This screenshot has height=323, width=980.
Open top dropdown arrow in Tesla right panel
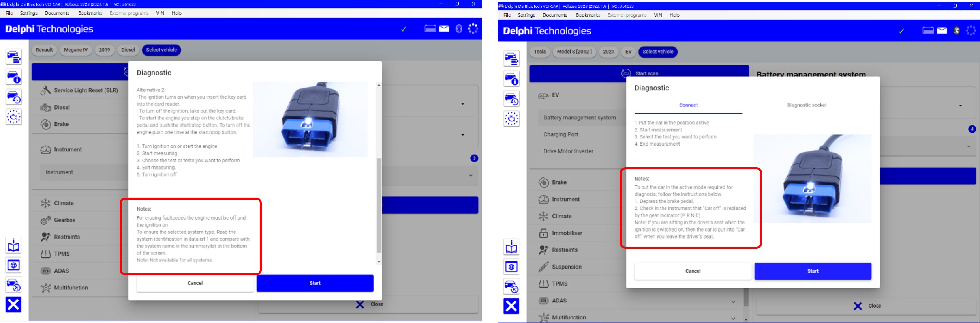click(x=961, y=106)
